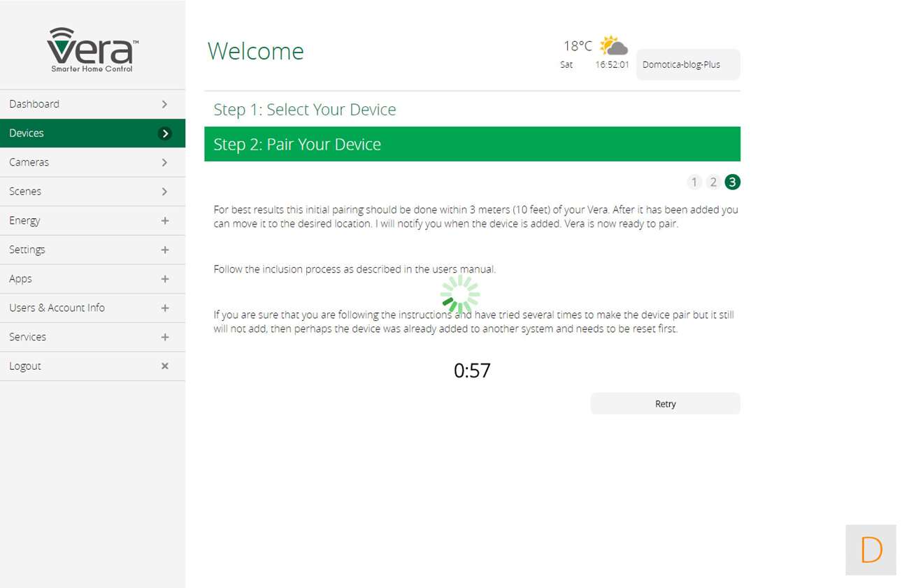This screenshot has width=909, height=588.
Task: Expand Users & Account Info plus sign
Action: click(165, 308)
